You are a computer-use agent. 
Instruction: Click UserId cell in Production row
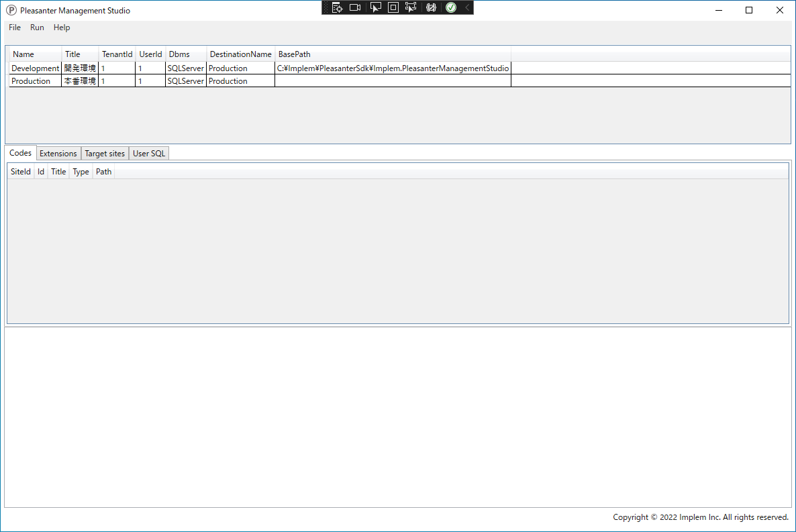(x=150, y=81)
